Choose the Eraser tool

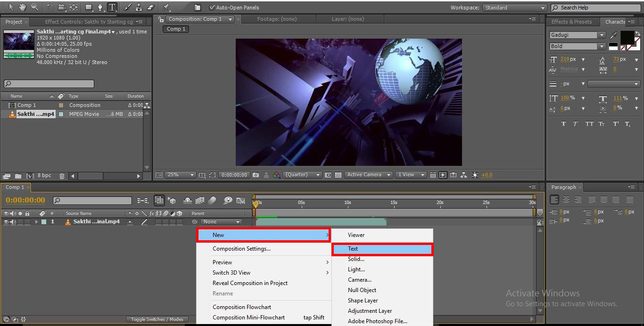[x=150, y=8]
